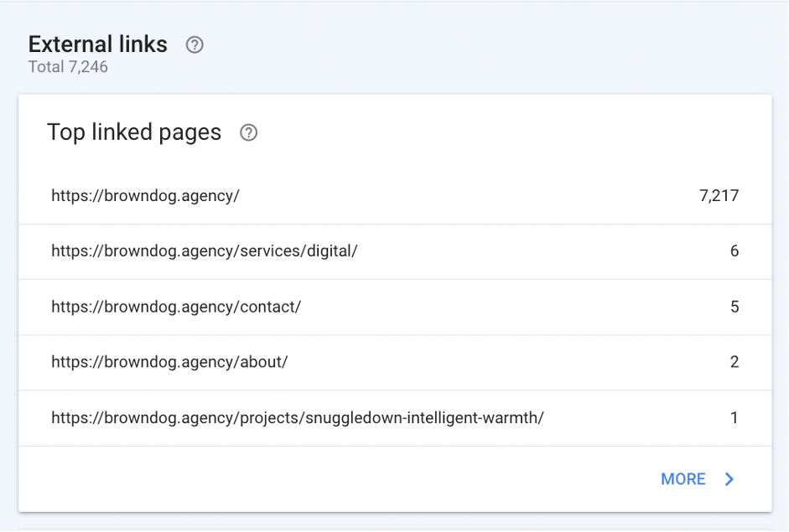Open help icon beside Top linked pages

[x=248, y=132]
